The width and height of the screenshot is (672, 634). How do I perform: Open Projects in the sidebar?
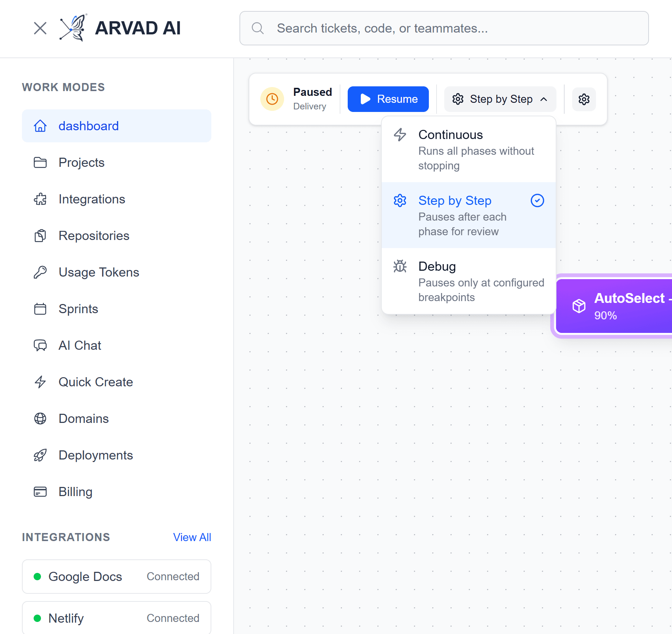117,162
